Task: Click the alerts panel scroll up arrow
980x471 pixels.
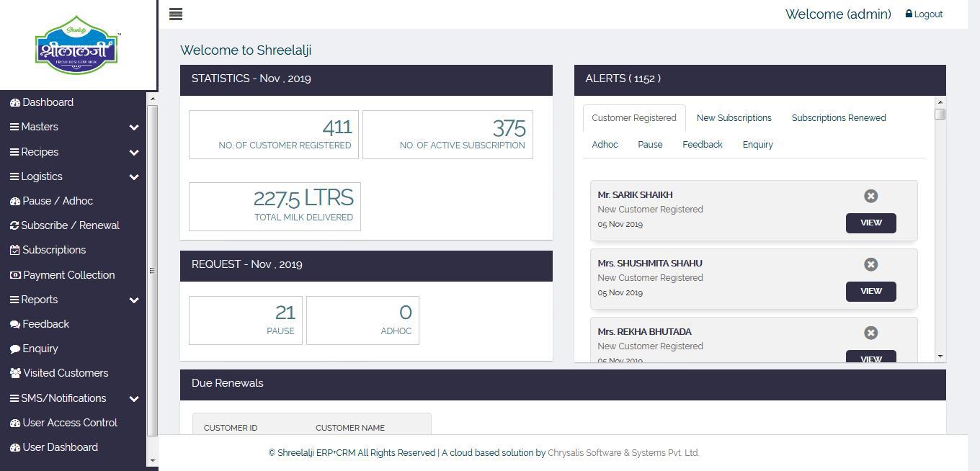Action: point(940,102)
